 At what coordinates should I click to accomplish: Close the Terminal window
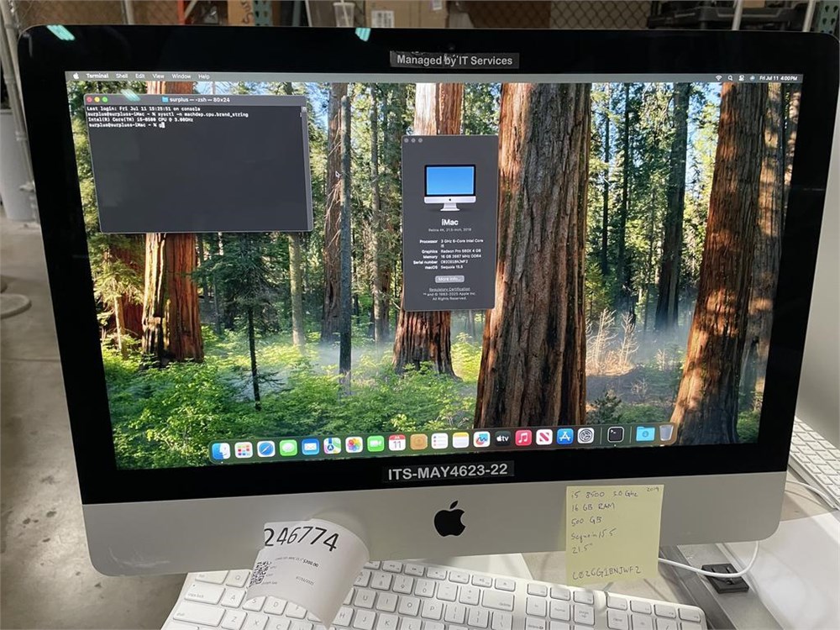tap(90, 99)
